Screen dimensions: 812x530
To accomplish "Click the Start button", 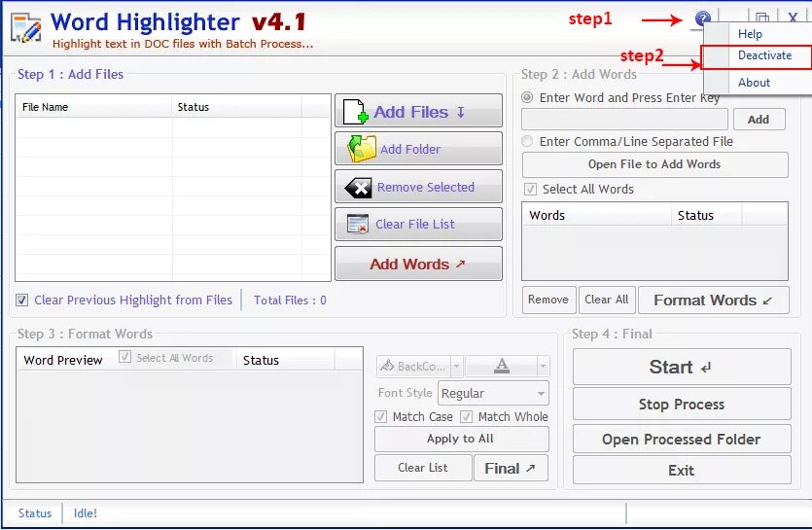I will click(x=682, y=367).
